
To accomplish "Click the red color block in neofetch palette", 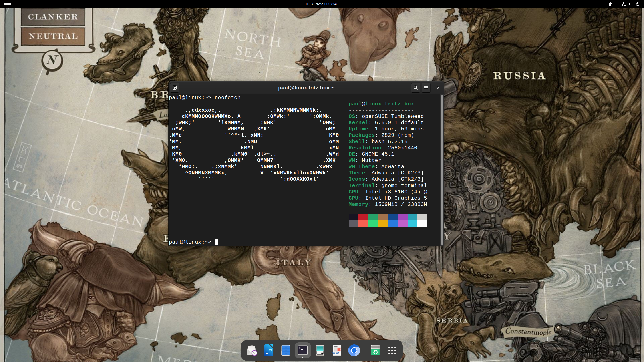I will click(363, 217).
